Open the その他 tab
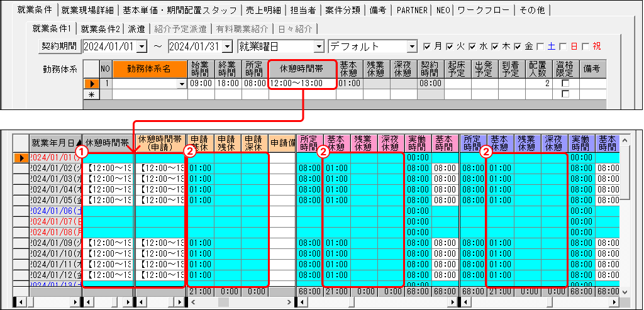The image size is (644, 310). coord(532,10)
